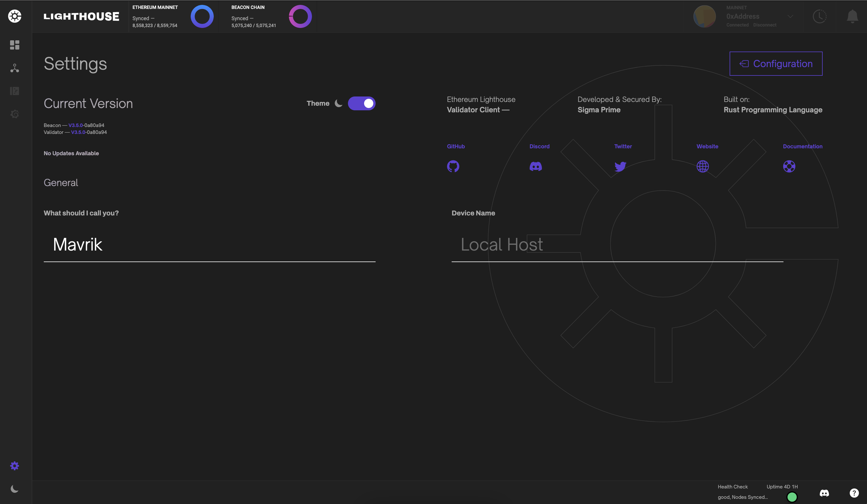This screenshot has height=504, width=867.
Task: Click the moon icon beside Theme
Action: pos(338,103)
